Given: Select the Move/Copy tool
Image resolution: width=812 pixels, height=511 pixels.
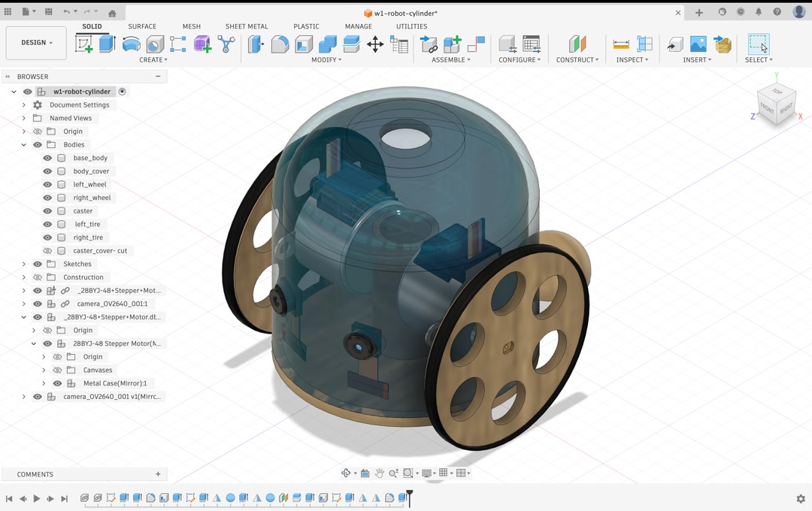Looking at the screenshot, I should tap(375, 44).
